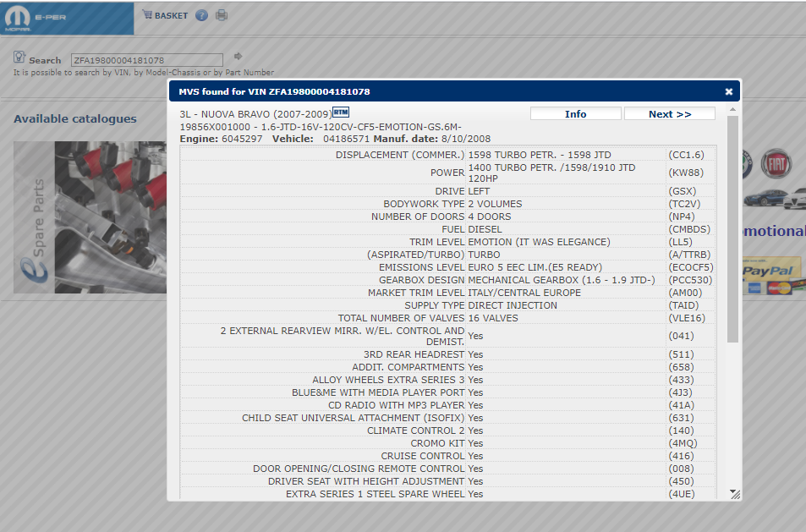Click the (041) rearview mirror code
This screenshot has height=532, width=806.
[x=681, y=336]
